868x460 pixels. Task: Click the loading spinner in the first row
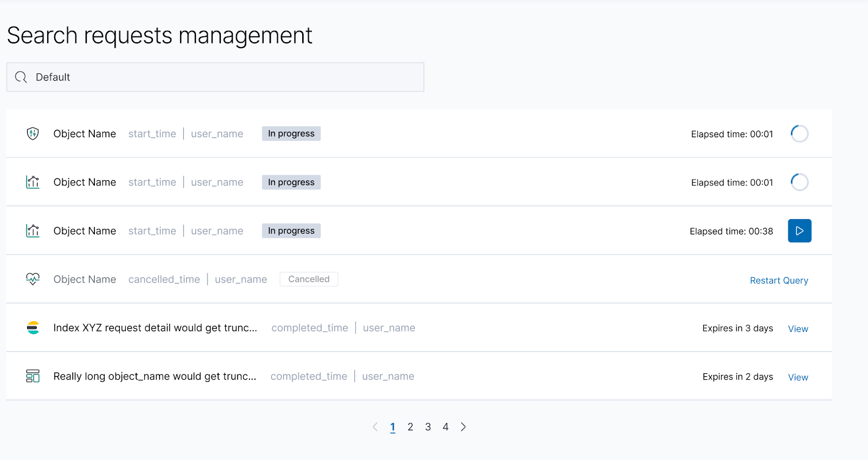800,133
